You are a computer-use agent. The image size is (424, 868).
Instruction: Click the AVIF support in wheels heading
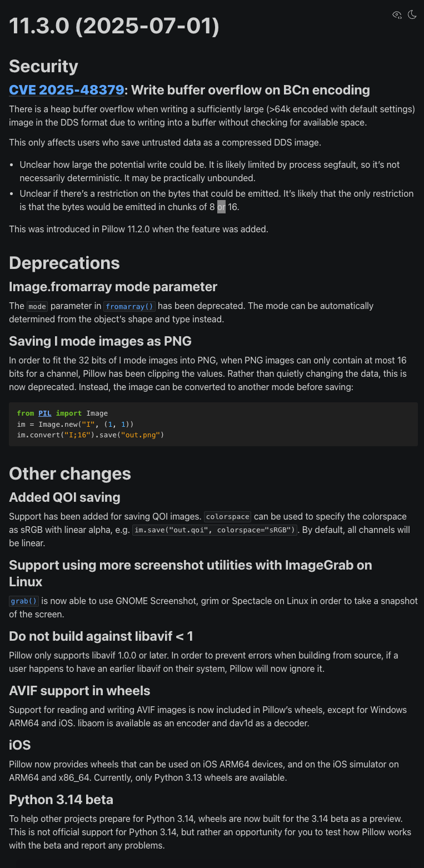79,691
